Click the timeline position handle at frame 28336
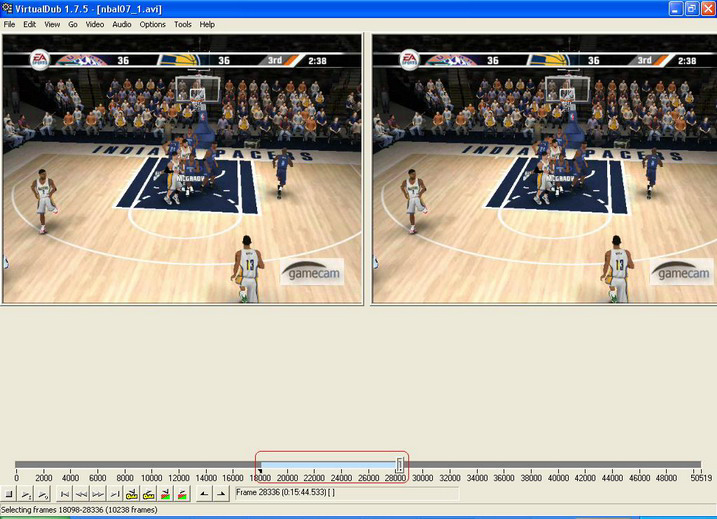Viewport: 717px width, 519px height. tap(400, 465)
